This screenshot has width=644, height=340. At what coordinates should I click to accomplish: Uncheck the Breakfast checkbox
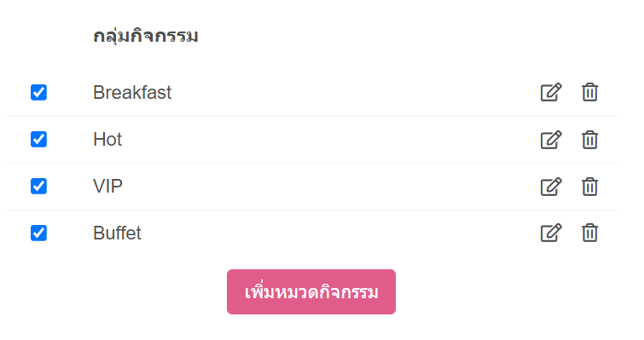[38, 92]
